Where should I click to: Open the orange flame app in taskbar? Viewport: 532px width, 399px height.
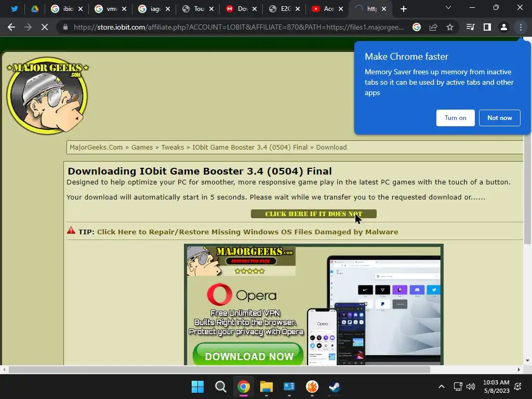(312, 387)
